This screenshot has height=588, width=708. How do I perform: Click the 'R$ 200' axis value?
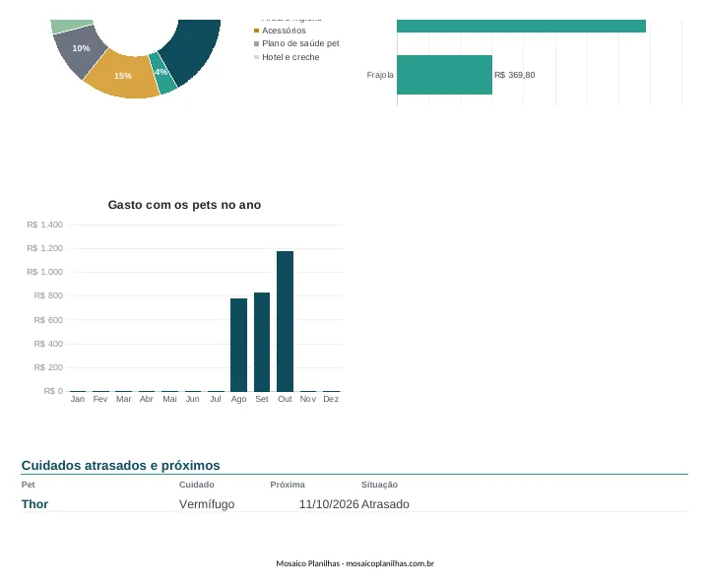(48, 367)
